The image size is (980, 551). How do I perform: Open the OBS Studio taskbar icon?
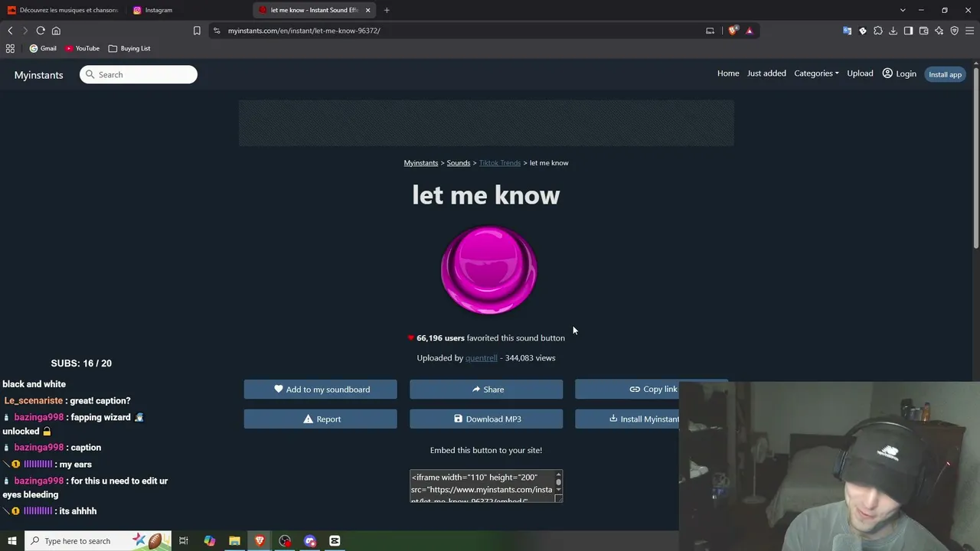pos(285,541)
